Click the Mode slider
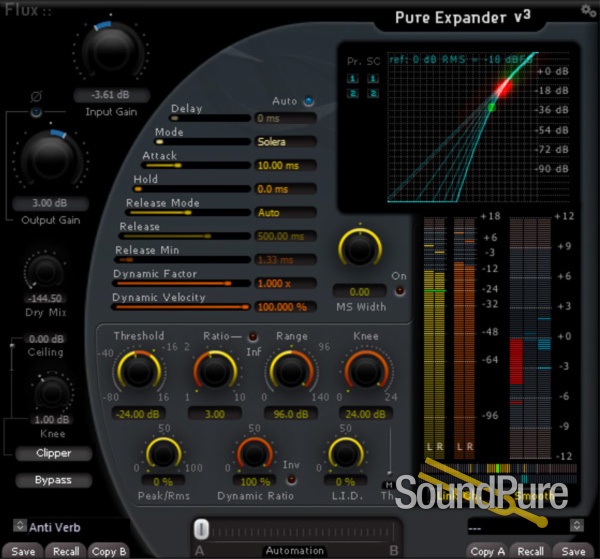This screenshot has width=600, height=559. click(x=202, y=142)
